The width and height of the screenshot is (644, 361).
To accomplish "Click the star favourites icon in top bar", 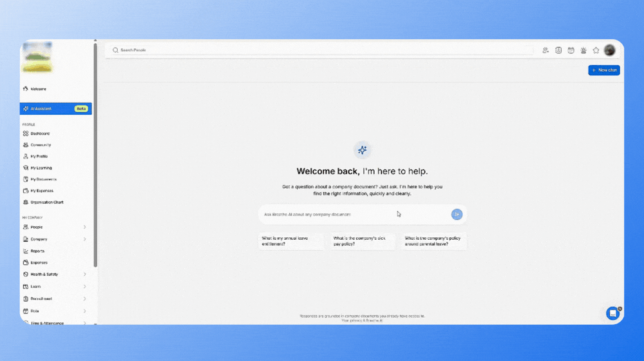I will pos(596,50).
